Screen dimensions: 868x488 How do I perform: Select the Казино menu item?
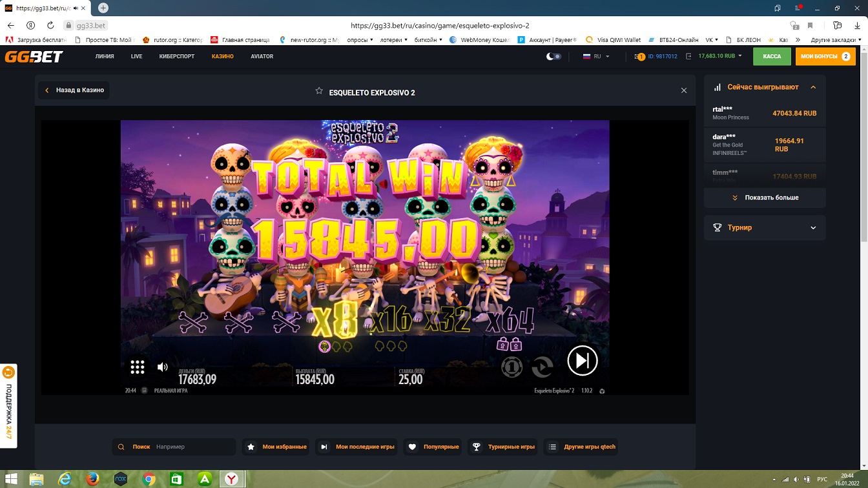point(223,56)
